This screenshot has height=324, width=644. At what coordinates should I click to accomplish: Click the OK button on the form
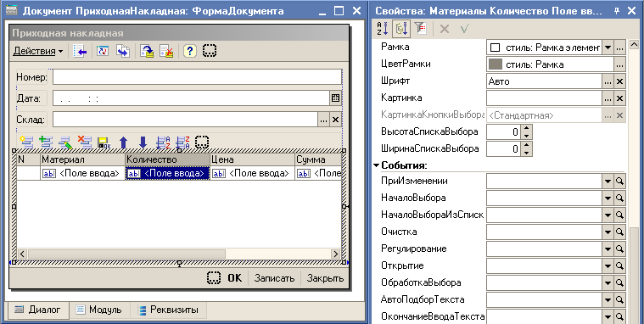pyautogui.click(x=234, y=278)
